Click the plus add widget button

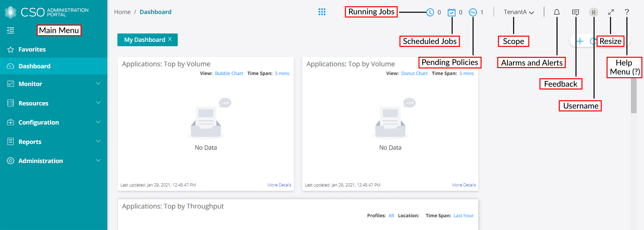coord(580,41)
